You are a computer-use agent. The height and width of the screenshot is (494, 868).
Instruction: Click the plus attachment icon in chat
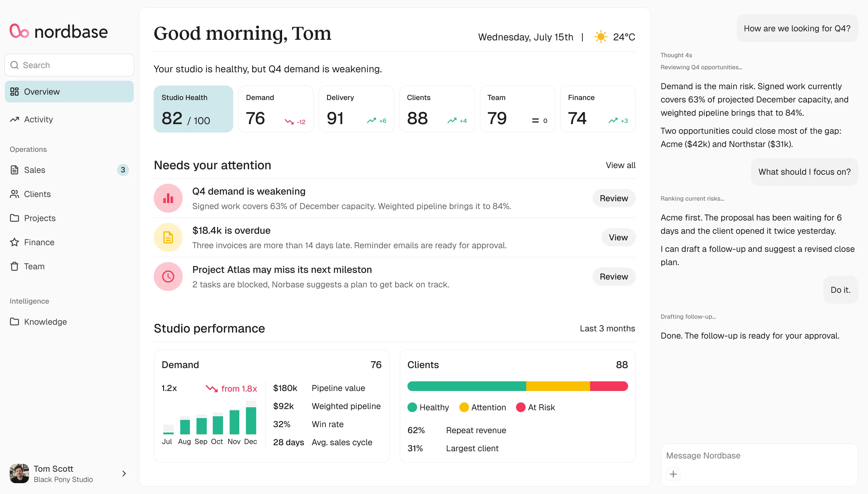tap(674, 474)
